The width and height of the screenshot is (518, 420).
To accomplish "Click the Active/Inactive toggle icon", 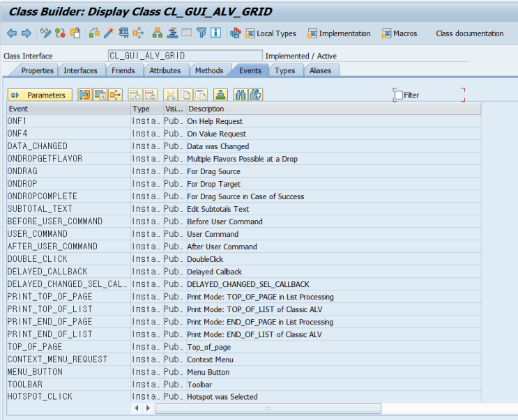I will pos(60,33).
